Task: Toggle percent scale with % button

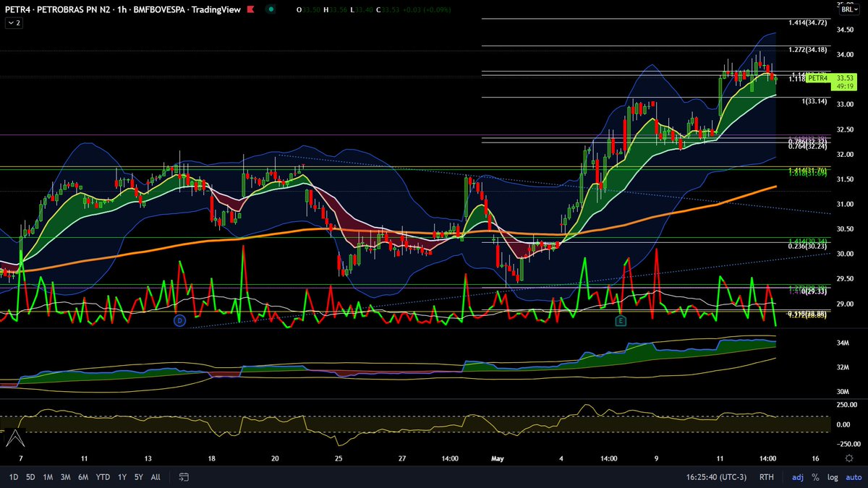Action: coord(815,477)
